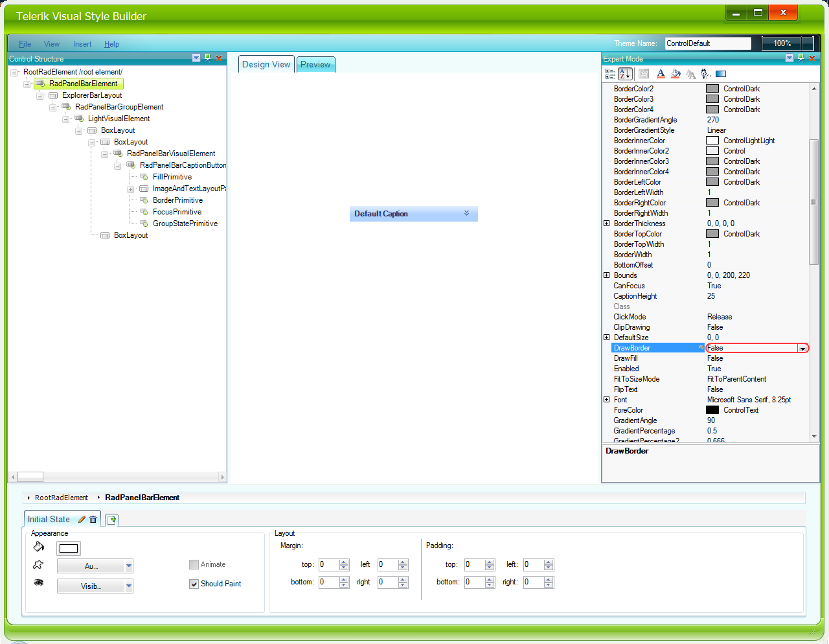Expand the Bounds property

(x=607, y=275)
